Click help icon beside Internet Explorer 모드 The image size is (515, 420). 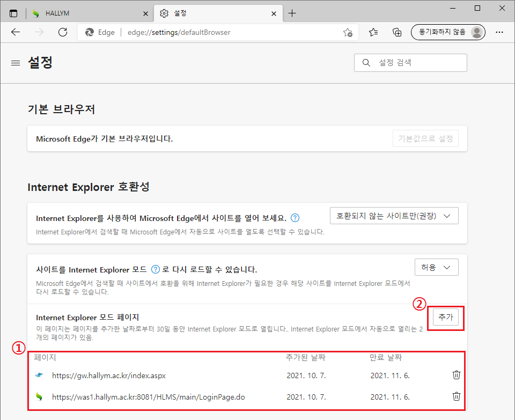coord(156,269)
